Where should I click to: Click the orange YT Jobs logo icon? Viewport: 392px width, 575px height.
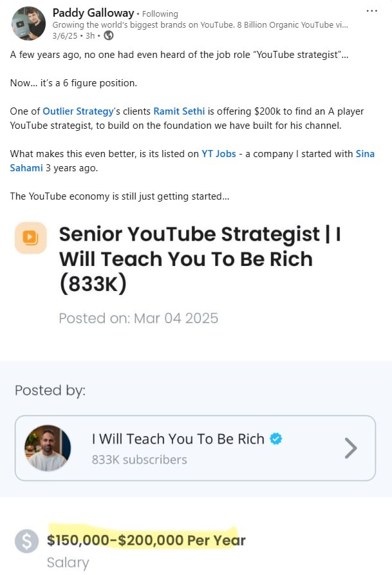click(30, 238)
